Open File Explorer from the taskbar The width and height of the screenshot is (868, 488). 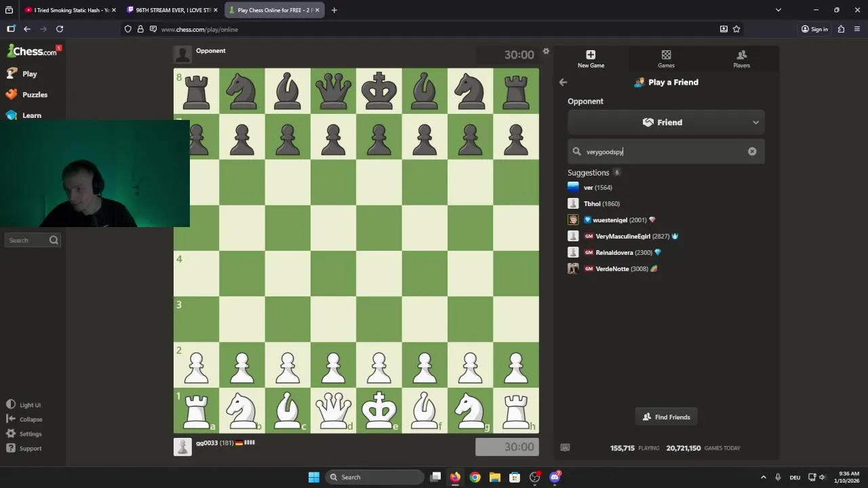tap(494, 477)
